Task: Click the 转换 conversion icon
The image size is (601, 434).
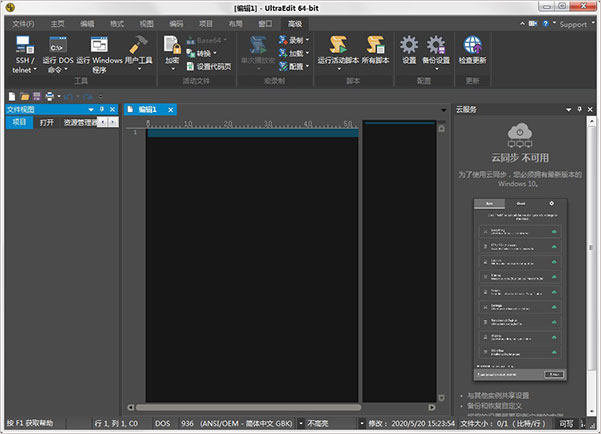Action: click(x=190, y=53)
